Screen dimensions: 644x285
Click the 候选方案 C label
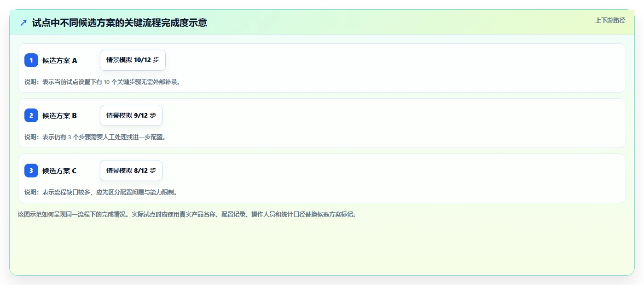[60, 171]
